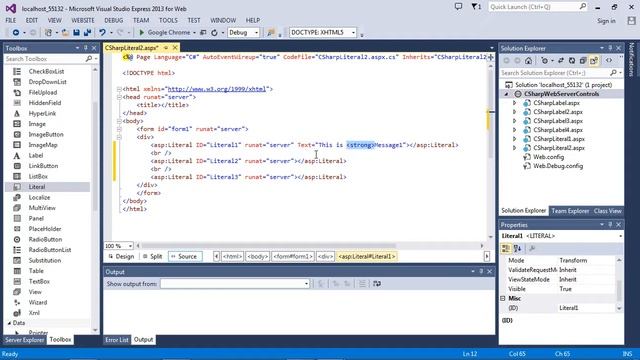Click the View Code icon in Solution Explorer

click(x=609, y=60)
